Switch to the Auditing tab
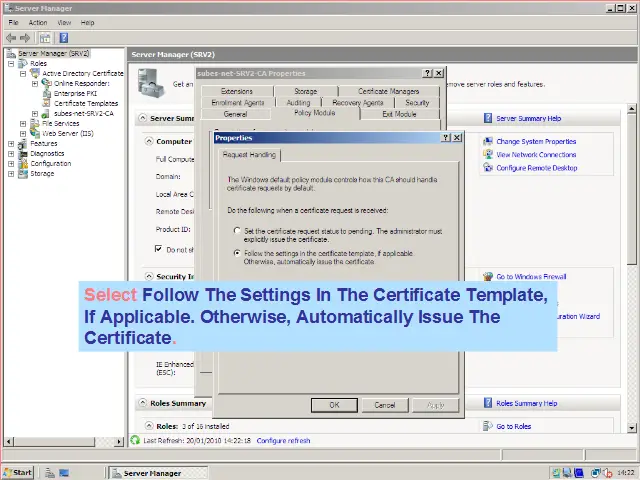640x480 pixels. [x=298, y=102]
